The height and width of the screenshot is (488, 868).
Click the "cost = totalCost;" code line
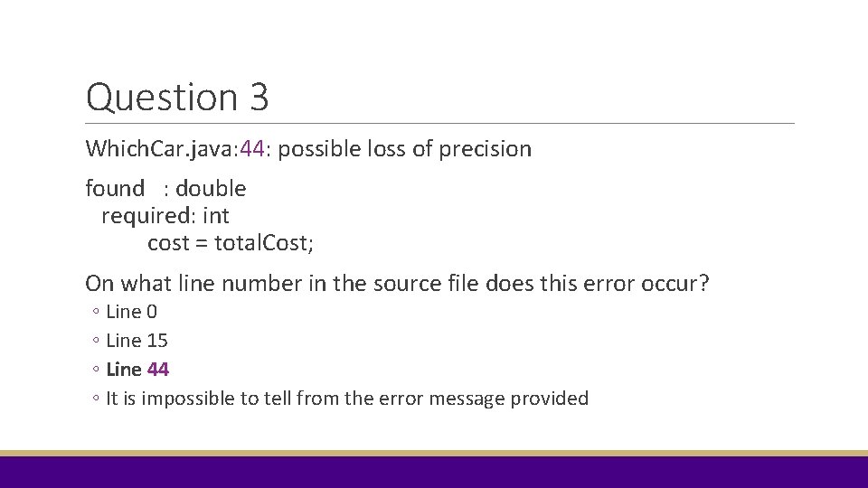(x=231, y=243)
